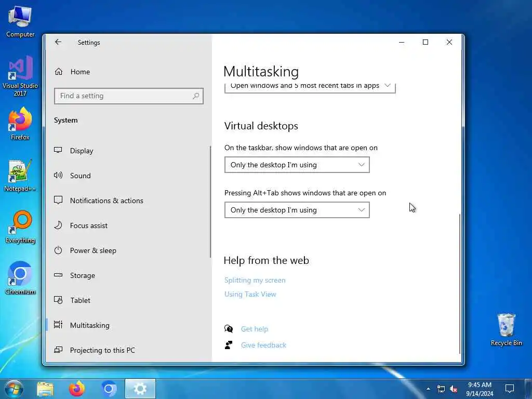Open the Start menu orb
Viewport: 532px width, 399px height.
point(14,389)
